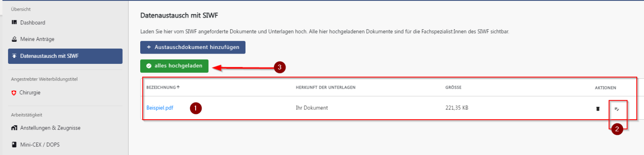Delete Beispiel.pdf with the trash icon

pyautogui.click(x=598, y=109)
